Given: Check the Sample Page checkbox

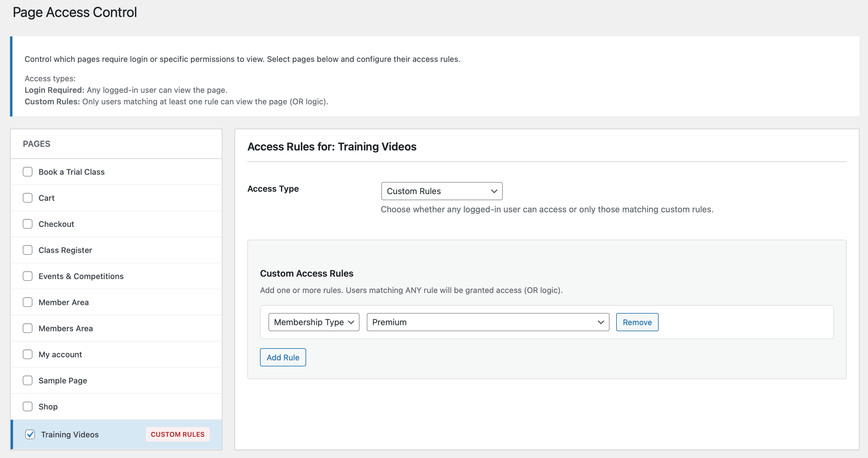Looking at the screenshot, I should tap(28, 380).
